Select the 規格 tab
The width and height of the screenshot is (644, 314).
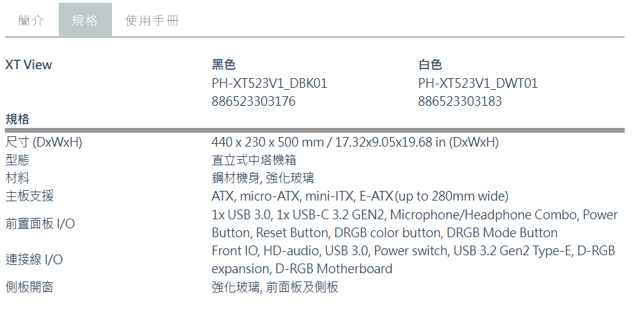coord(85,20)
